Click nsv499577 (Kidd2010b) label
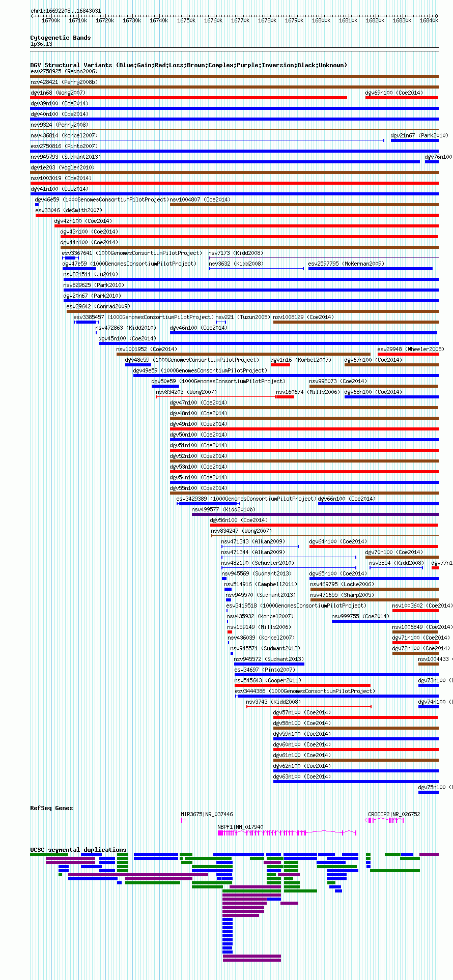 click(224, 509)
